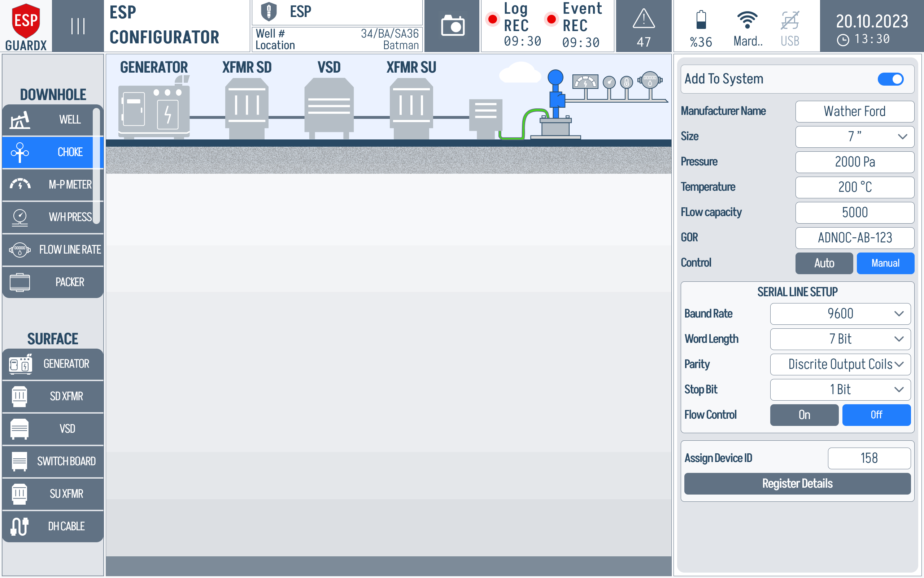The image size is (924, 578).
Task: Take a screenshot with the camera icon
Action: point(453,26)
